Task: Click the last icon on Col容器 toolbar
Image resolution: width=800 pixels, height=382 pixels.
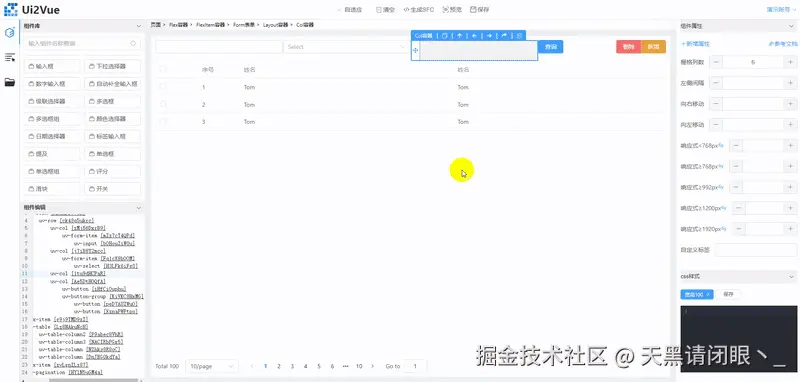Action: (x=519, y=36)
